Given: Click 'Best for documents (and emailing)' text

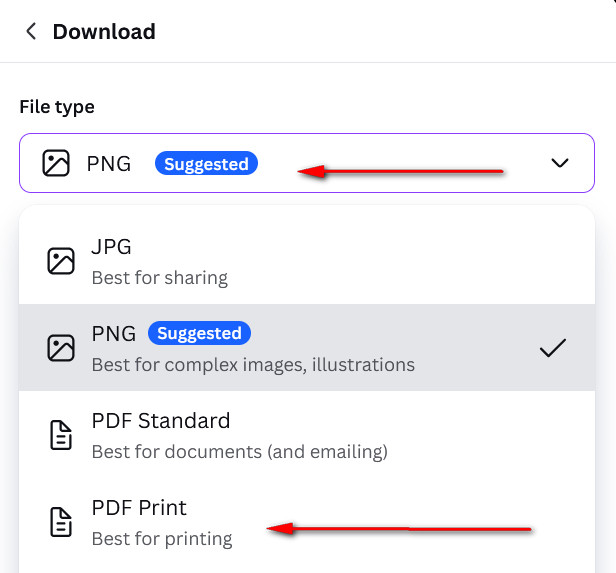Looking at the screenshot, I should (239, 451).
